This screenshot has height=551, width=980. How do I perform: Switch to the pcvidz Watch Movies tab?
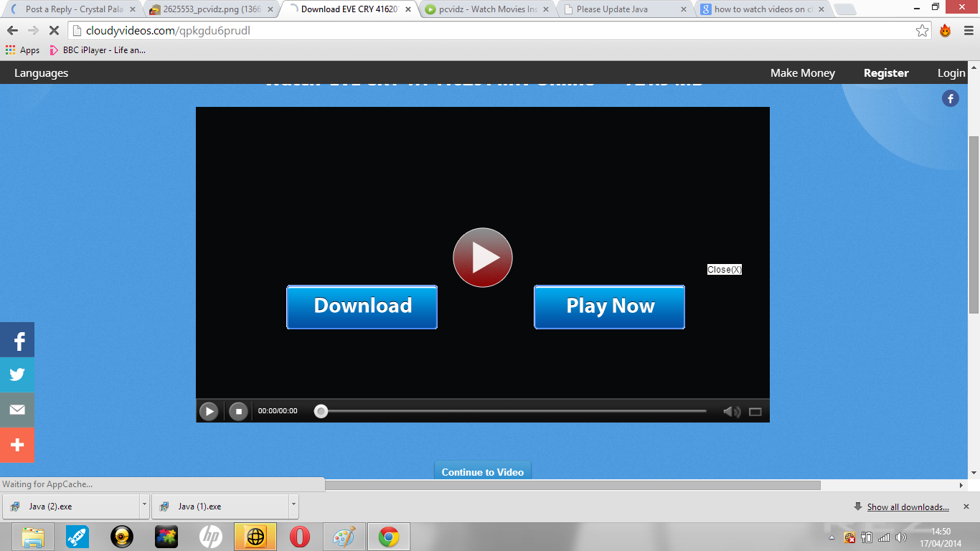tap(488, 9)
